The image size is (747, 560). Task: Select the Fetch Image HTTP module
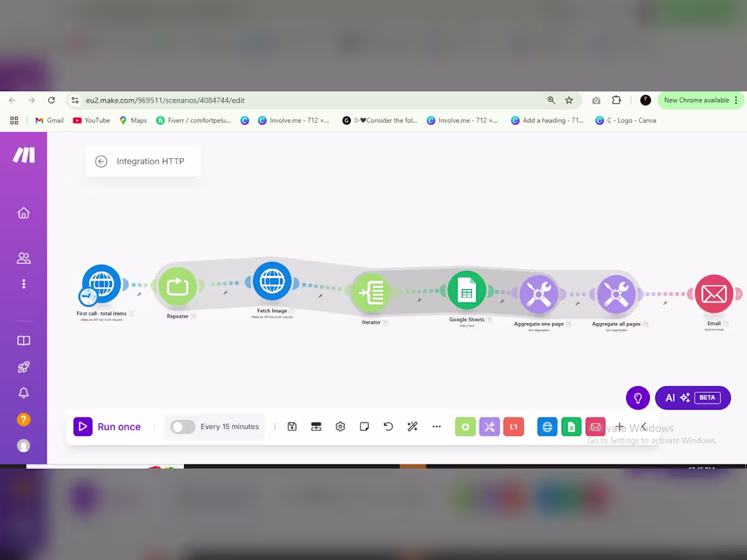pyautogui.click(x=272, y=282)
